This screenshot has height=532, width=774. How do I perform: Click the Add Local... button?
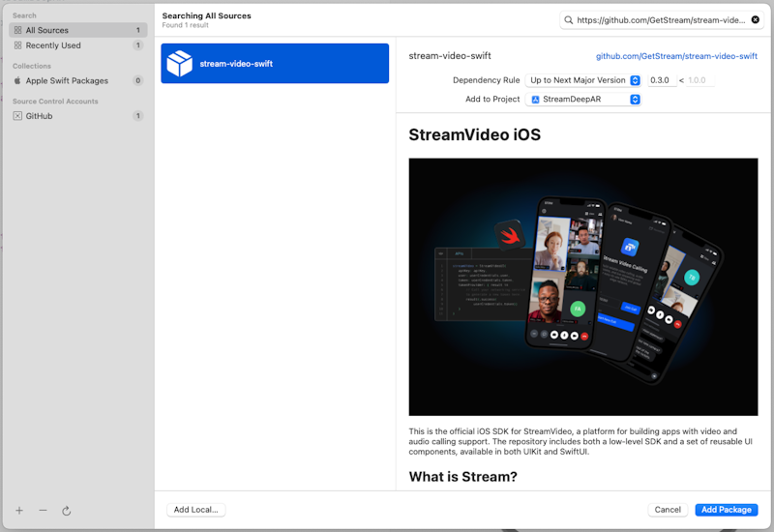click(x=195, y=510)
